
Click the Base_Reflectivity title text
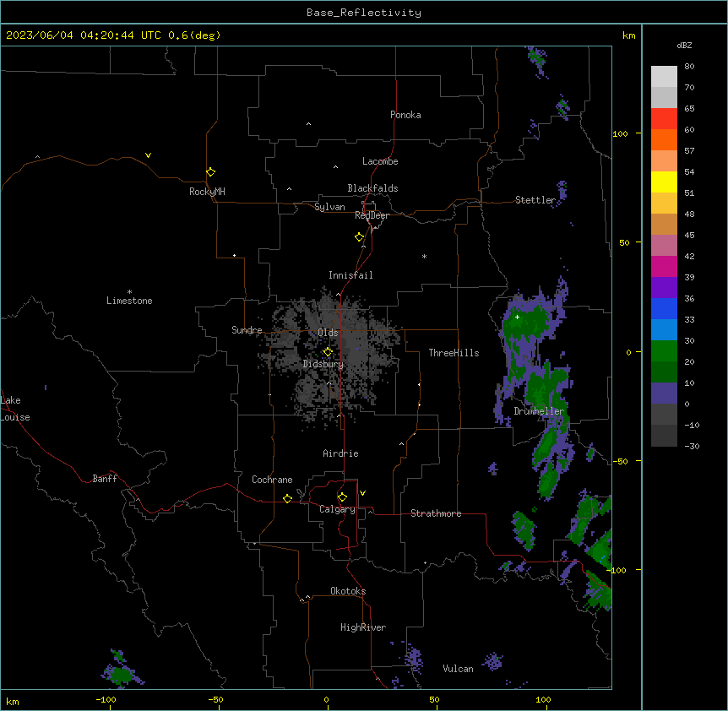point(364,13)
